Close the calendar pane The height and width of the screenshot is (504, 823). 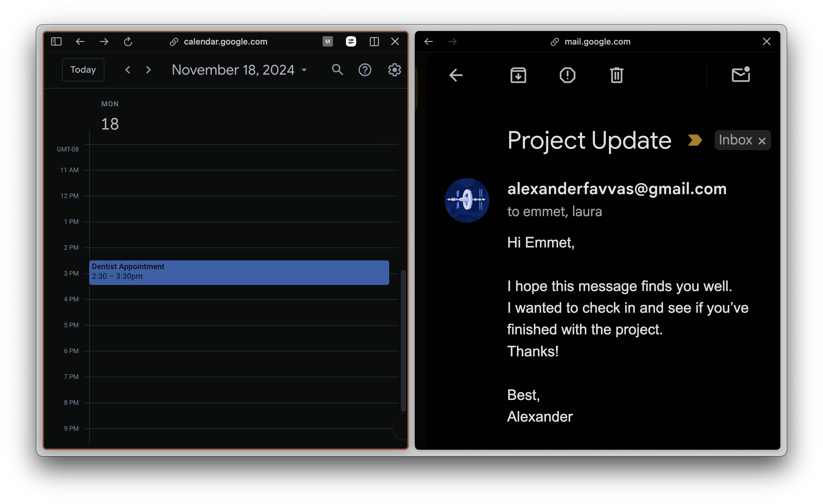click(x=395, y=41)
